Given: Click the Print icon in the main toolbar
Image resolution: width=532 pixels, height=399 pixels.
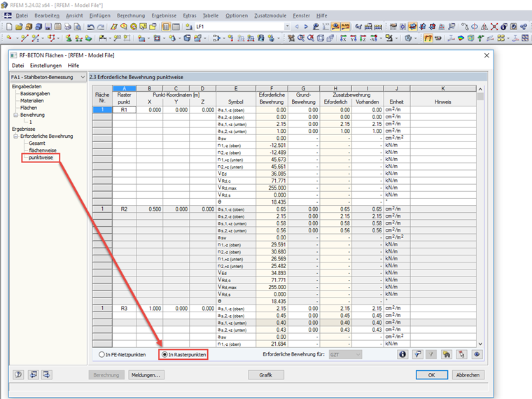Looking at the screenshot, I should (68, 27).
